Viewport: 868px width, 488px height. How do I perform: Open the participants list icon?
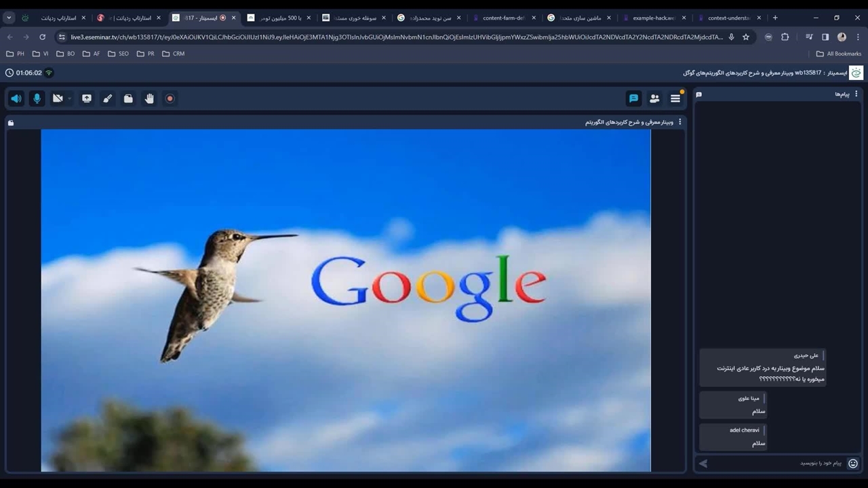tap(654, 99)
